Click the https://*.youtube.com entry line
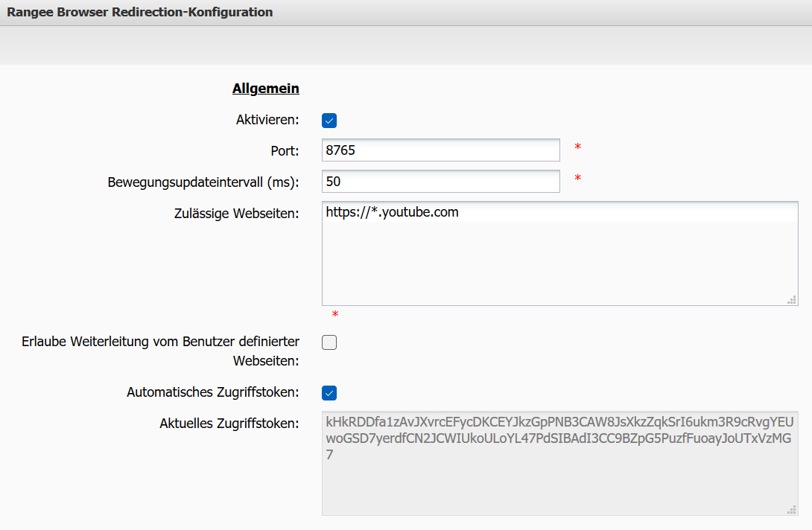 tap(393, 212)
